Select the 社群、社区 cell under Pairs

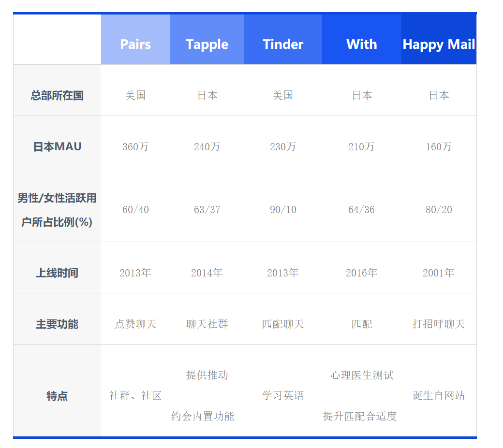135,396
